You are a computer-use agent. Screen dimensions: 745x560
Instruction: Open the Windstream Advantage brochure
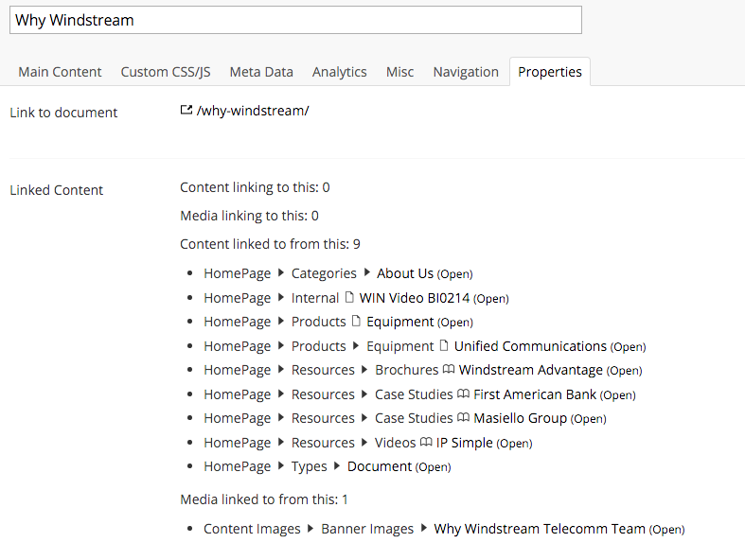point(530,370)
